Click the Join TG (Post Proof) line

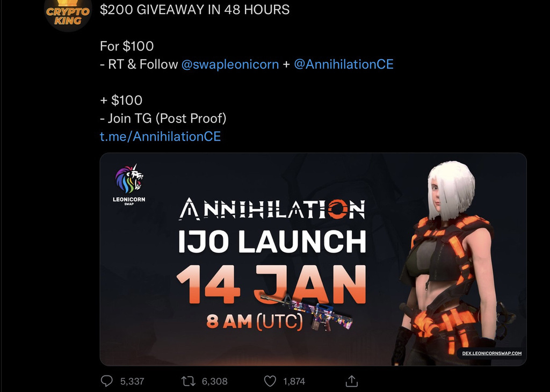163,118
